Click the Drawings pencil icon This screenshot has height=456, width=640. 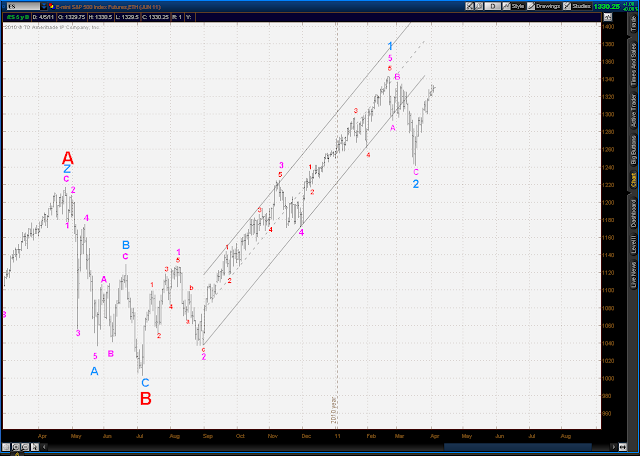531,7
